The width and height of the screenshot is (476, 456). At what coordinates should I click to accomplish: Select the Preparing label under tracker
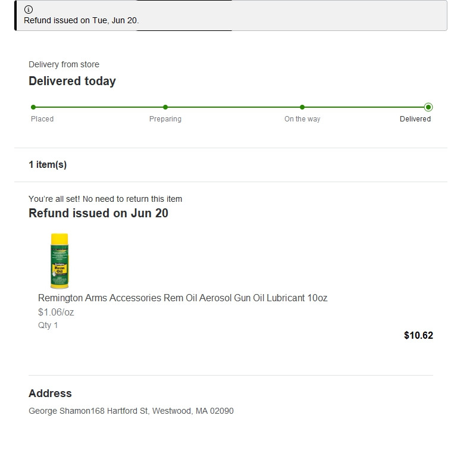pos(165,119)
